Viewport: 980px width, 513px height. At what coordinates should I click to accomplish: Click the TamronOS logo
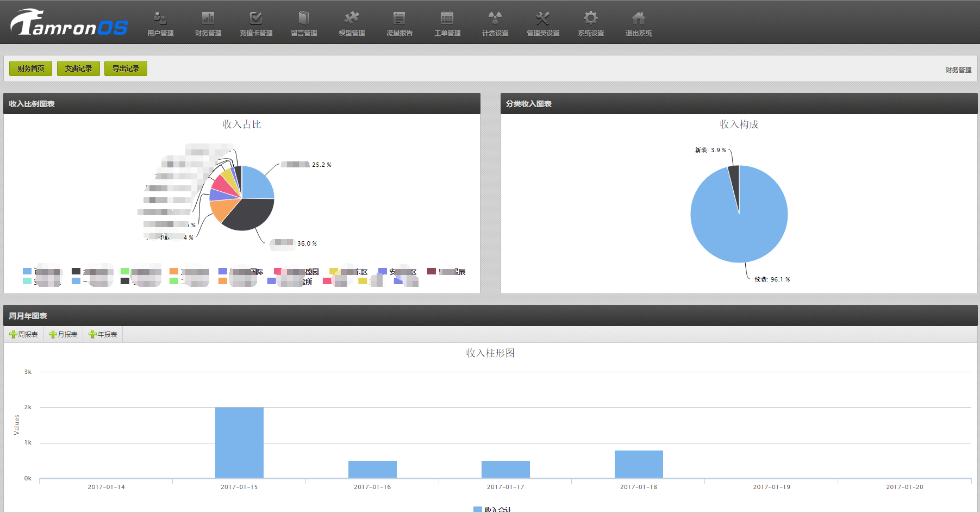tap(69, 22)
